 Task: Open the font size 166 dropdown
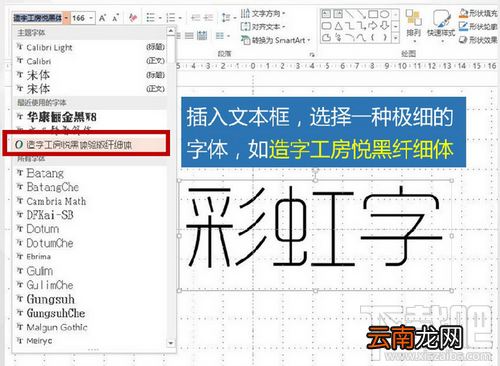pyautogui.click(x=91, y=18)
